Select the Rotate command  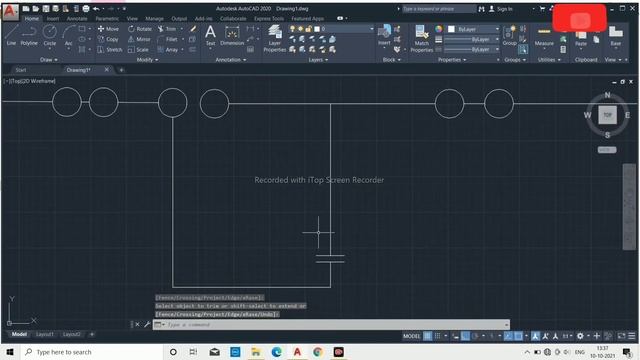140,29
